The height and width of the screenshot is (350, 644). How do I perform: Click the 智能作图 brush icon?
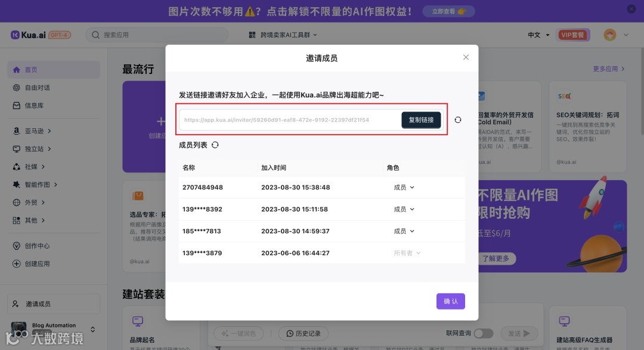[16, 184]
